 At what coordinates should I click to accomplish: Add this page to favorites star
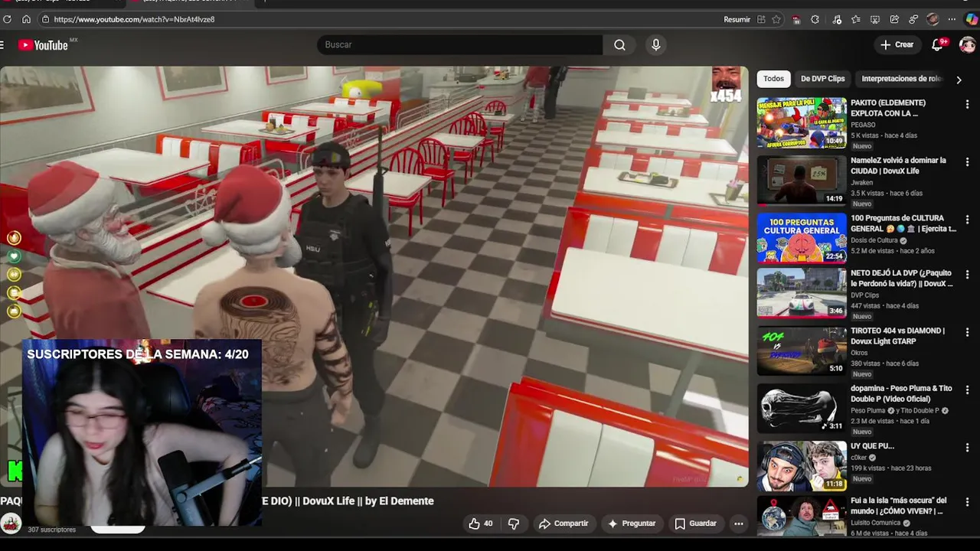point(776,19)
